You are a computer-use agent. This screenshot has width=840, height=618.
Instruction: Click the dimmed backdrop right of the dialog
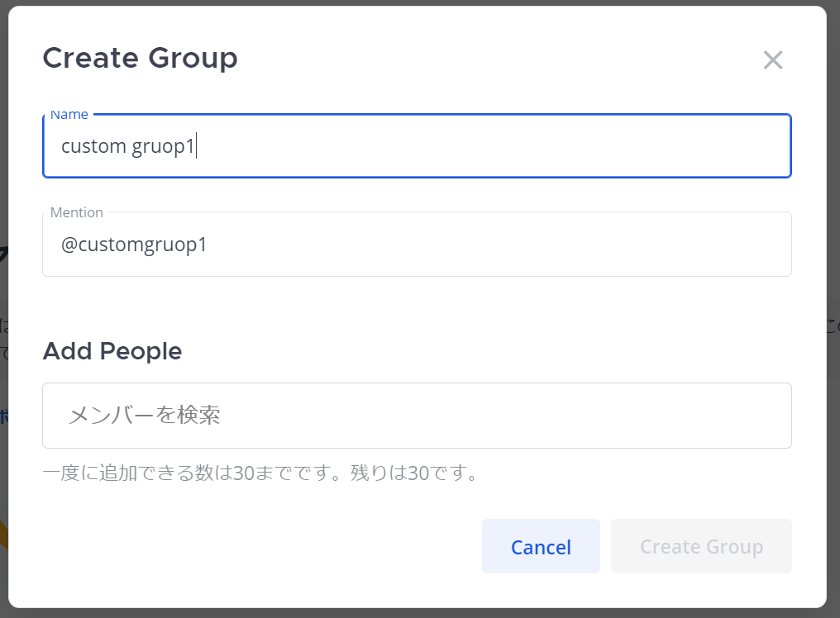coord(833,160)
